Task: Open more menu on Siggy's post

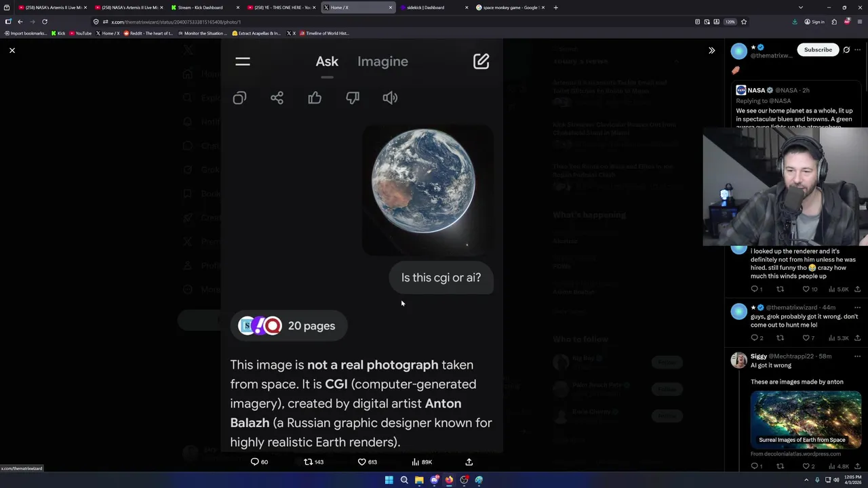Action: (x=858, y=357)
